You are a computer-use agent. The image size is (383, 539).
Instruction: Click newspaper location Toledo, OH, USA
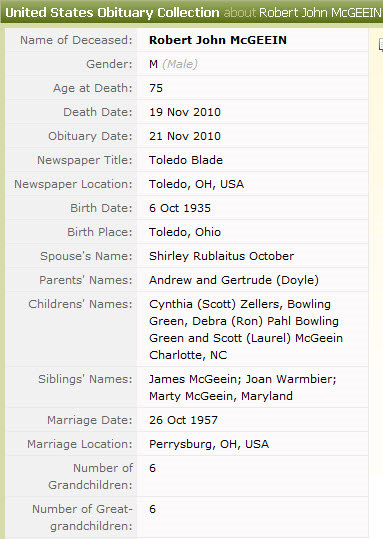tap(196, 184)
